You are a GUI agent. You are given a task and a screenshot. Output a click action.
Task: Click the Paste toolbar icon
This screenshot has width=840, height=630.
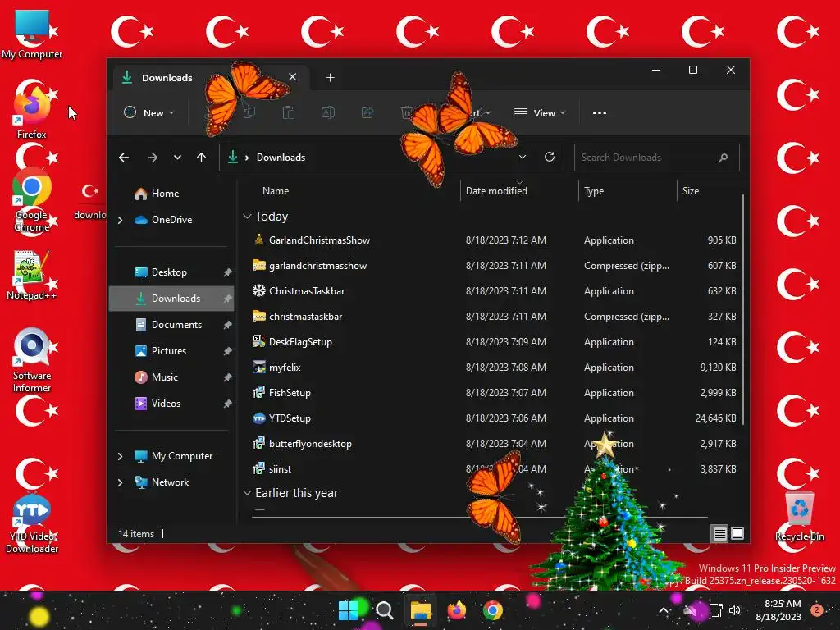click(x=288, y=112)
